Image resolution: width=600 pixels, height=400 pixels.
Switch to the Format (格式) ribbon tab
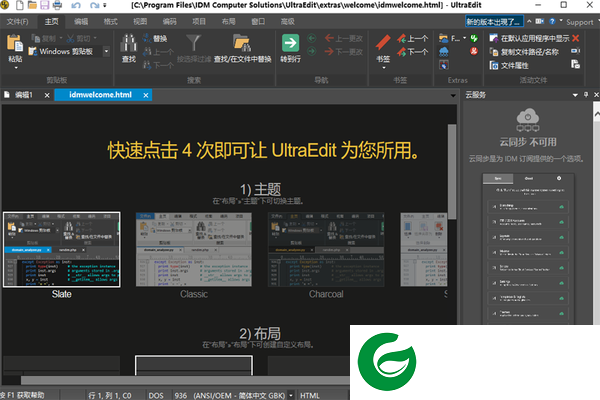(110, 22)
